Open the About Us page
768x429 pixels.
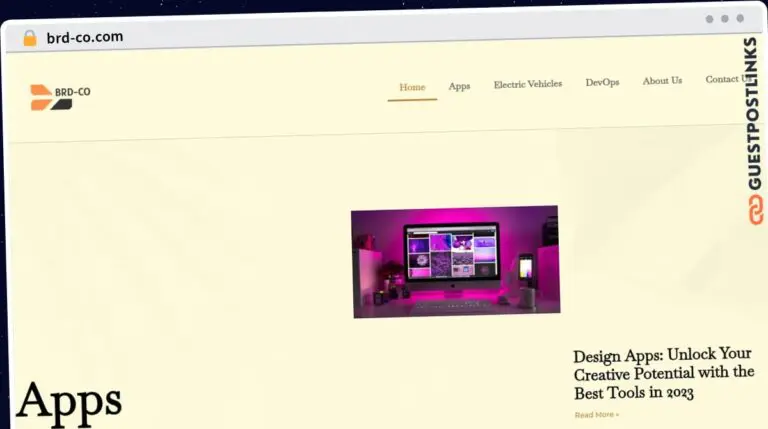(662, 80)
